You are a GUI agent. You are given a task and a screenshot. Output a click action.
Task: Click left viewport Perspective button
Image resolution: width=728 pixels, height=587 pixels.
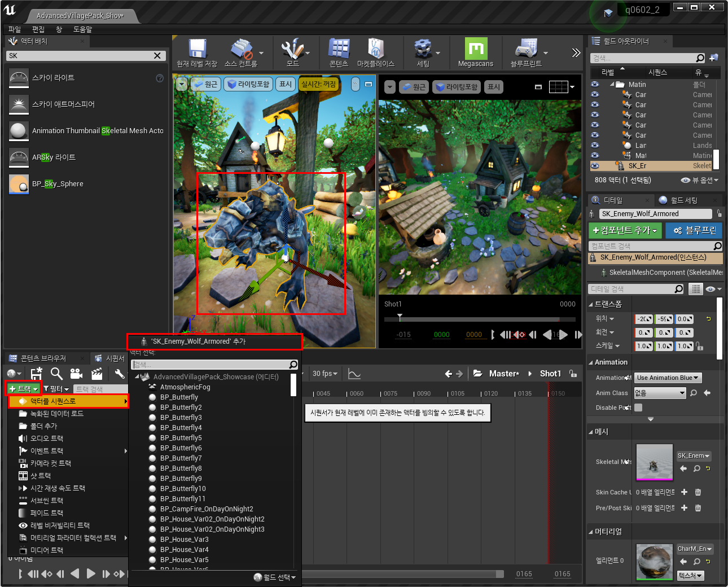pos(205,84)
